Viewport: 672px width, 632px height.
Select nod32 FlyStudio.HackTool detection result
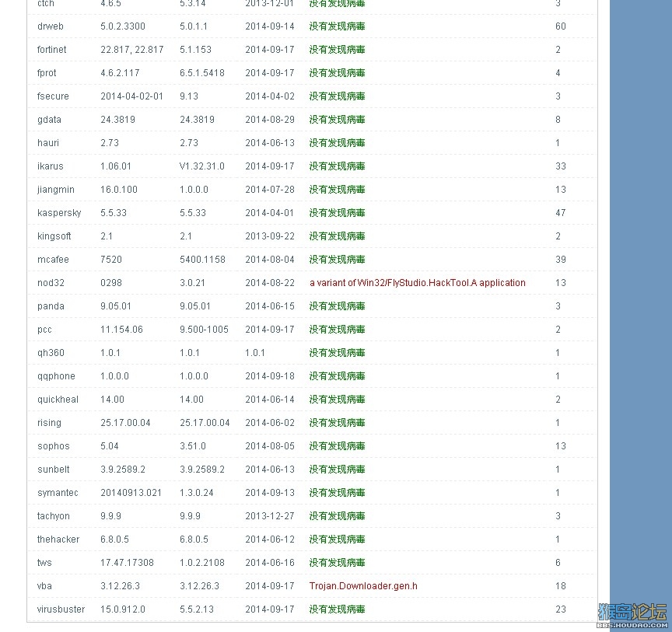click(418, 283)
